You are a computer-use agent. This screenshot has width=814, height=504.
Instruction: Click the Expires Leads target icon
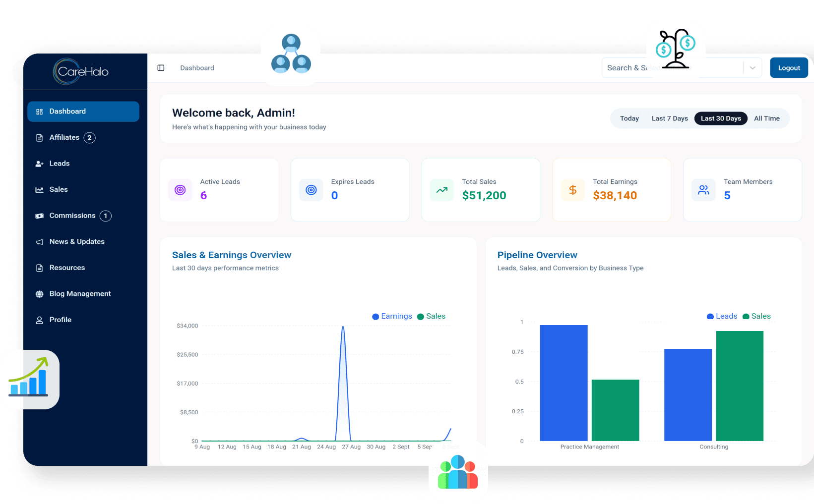point(311,190)
